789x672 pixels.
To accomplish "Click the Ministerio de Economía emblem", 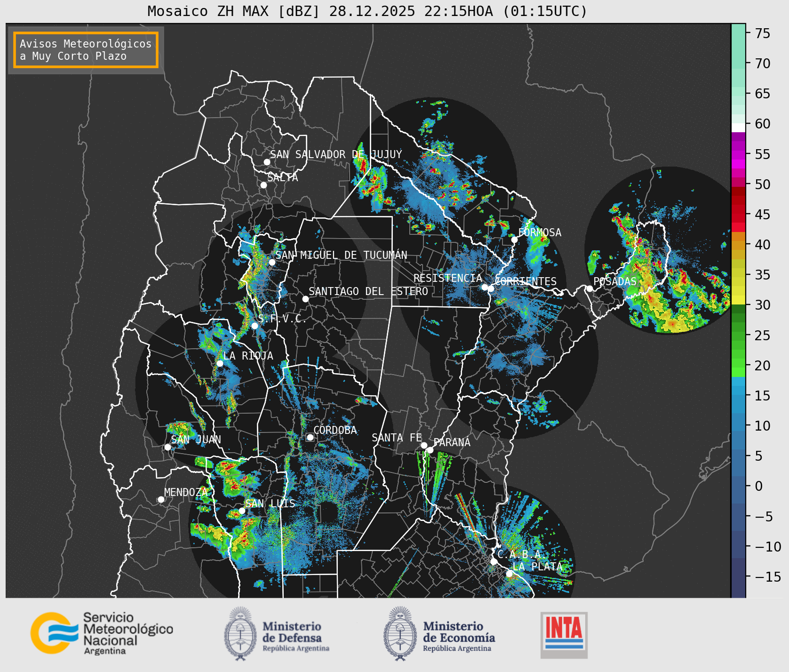I will coord(400,633).
